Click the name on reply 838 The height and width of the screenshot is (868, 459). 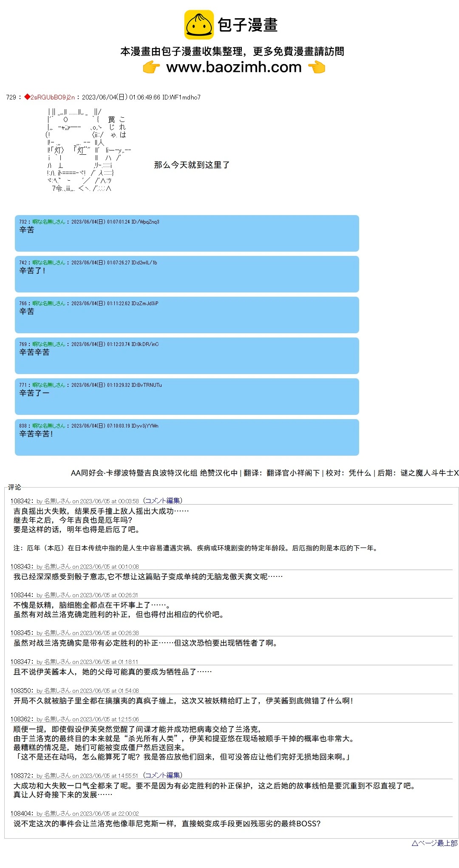pos(49,426)
